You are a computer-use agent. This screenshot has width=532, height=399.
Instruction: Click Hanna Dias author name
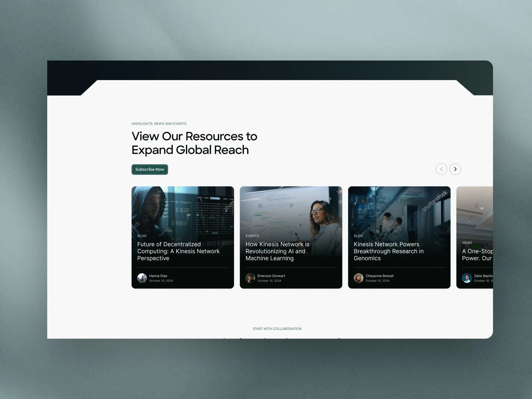(158, 276)
